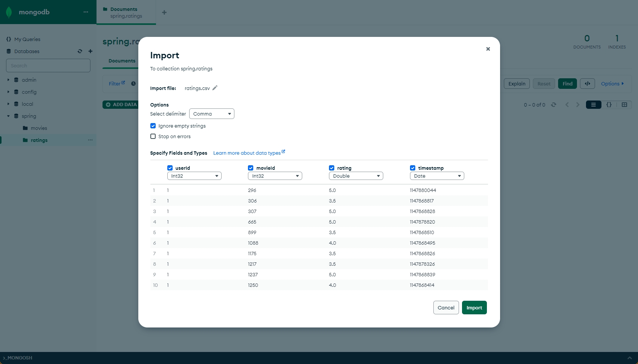Enable Stop on errors checkbox

point(153,136)
